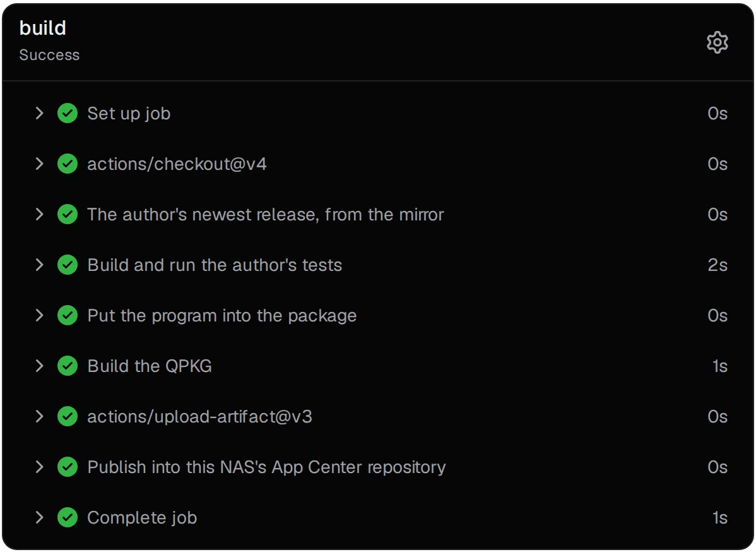Click the green check beside Build the QPKG

click(x=68, y=366)
